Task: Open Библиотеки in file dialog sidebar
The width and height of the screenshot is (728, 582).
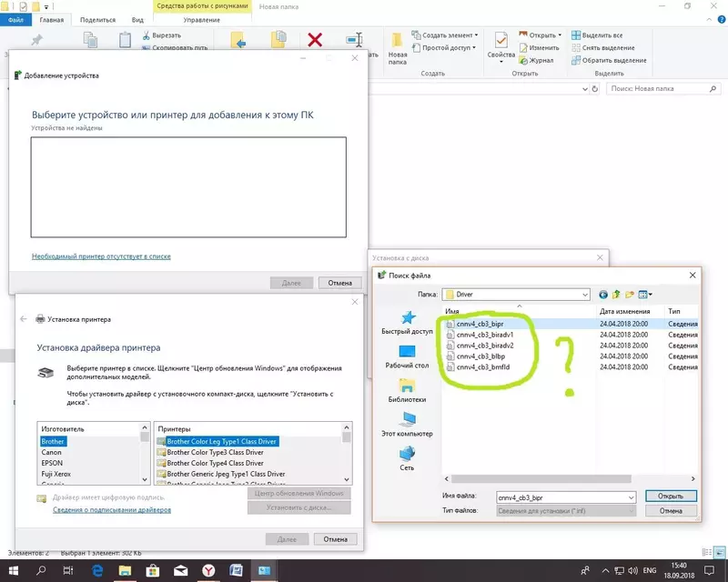Action: click(407, 390)
